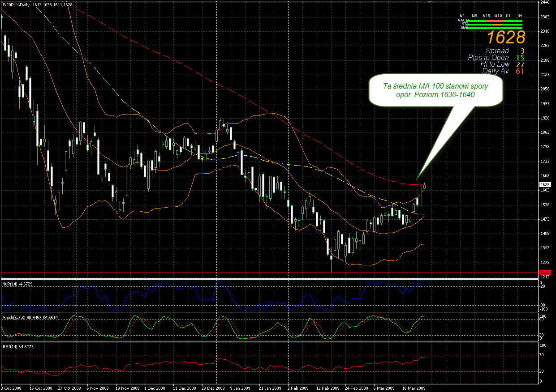
Task: Select the H1 timeframe label in signal panel
Action: coord(508,16)
